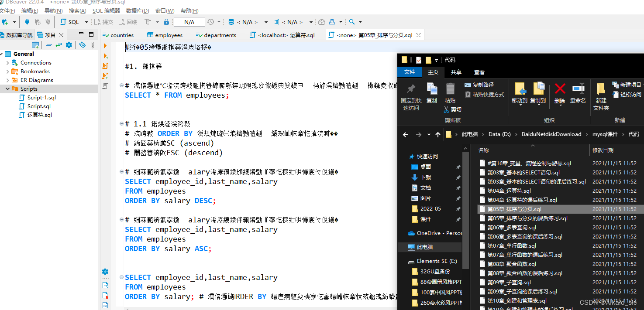Click 复制路径 in Explorer ribbon
Image resolution: width=644 pixels, height=310 pixels.
click(479, 85)
